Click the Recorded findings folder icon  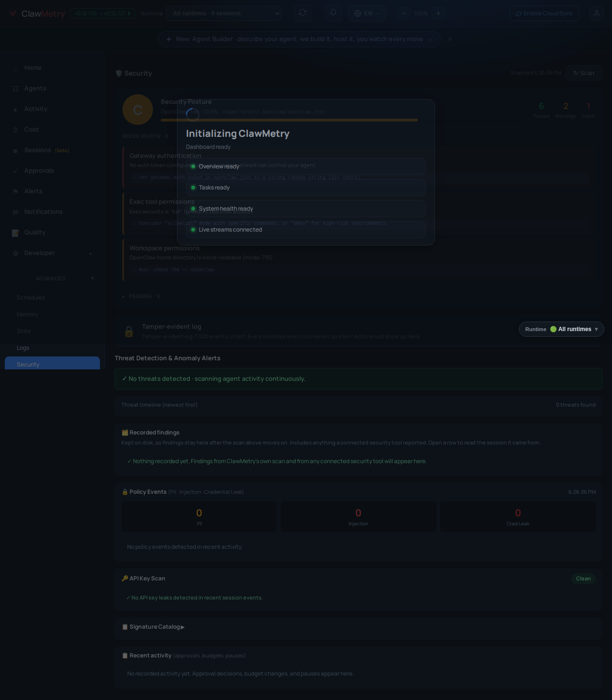coord(125,433)
